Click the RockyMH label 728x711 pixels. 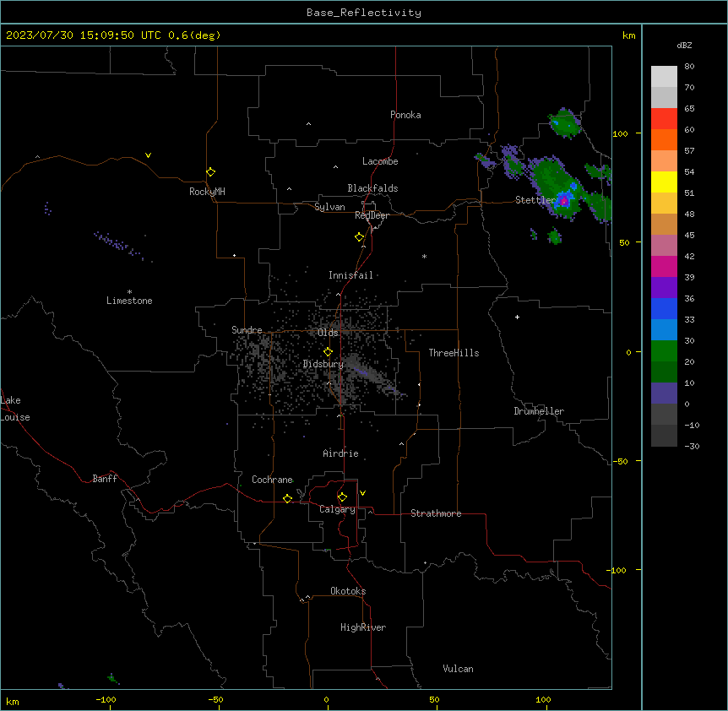207,192
